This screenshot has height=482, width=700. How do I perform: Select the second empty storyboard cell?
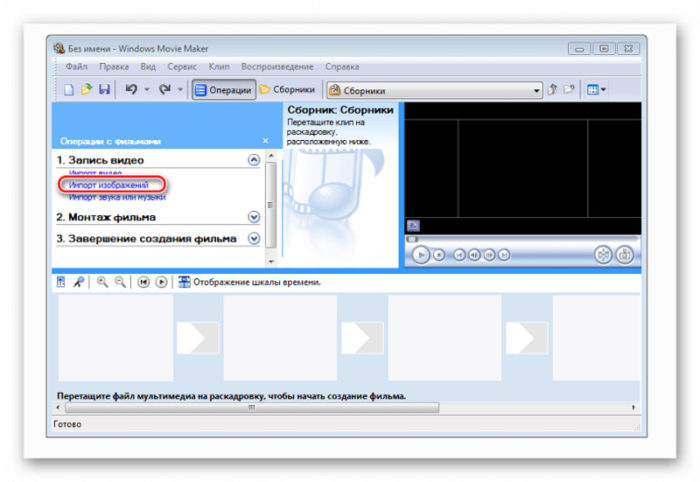(x=280, y=338)
